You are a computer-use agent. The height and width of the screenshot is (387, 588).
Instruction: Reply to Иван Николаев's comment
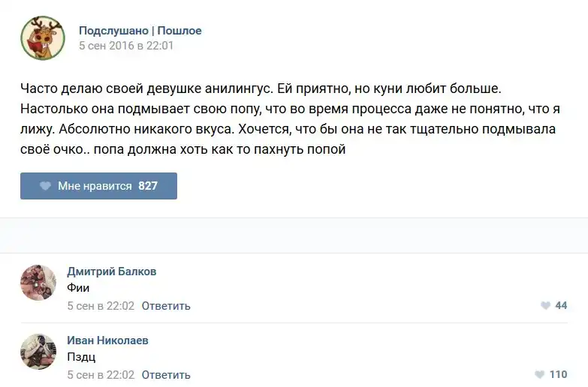[x=166, y=375]
